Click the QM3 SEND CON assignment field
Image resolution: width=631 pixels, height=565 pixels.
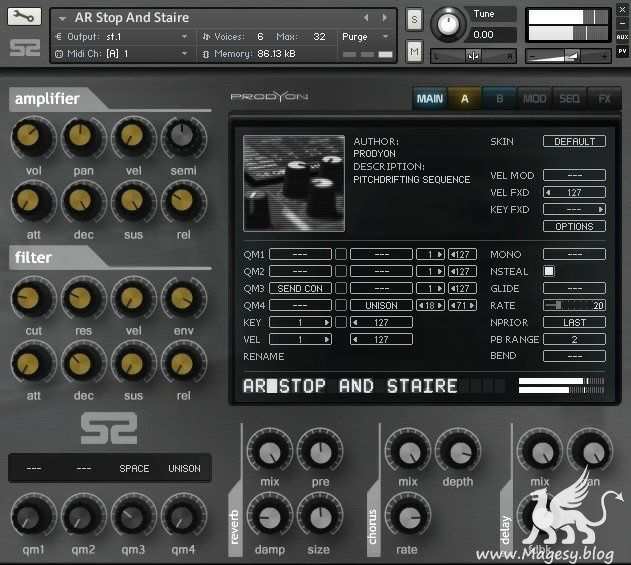[300, 288]
